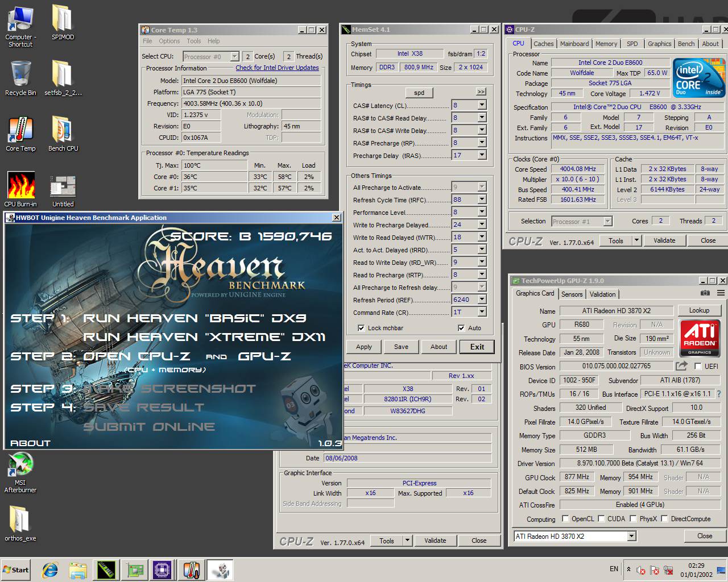Click the Intel Core 2 Duo logo in CPU-Z
The image size is (728, 582).
pyautogui.click(x=699, y=77)
